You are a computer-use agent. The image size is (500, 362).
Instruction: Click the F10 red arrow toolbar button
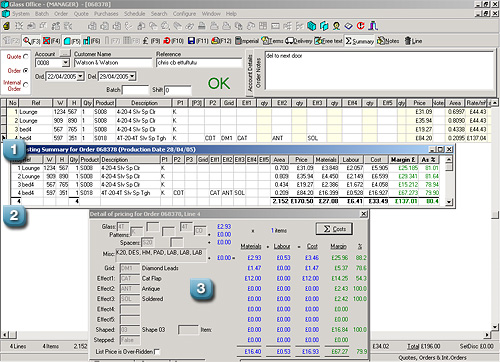point(174,41)
